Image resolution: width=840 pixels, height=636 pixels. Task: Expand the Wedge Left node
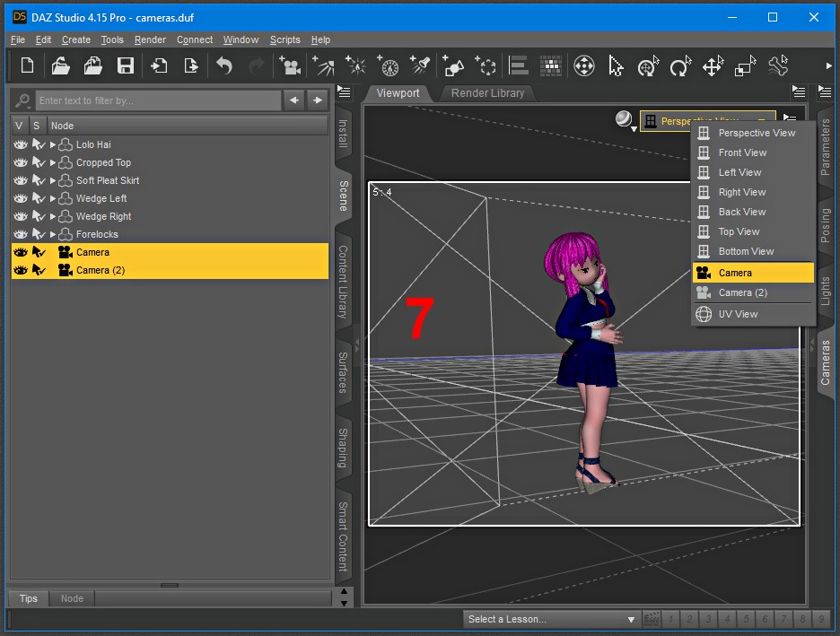pyautogui.click(x=52, y=198)
